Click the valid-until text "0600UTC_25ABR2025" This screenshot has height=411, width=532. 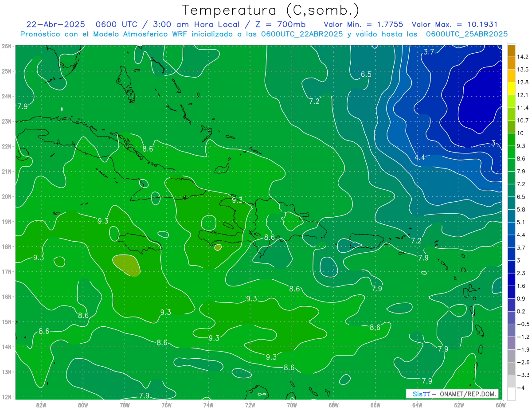pos(466,34)
